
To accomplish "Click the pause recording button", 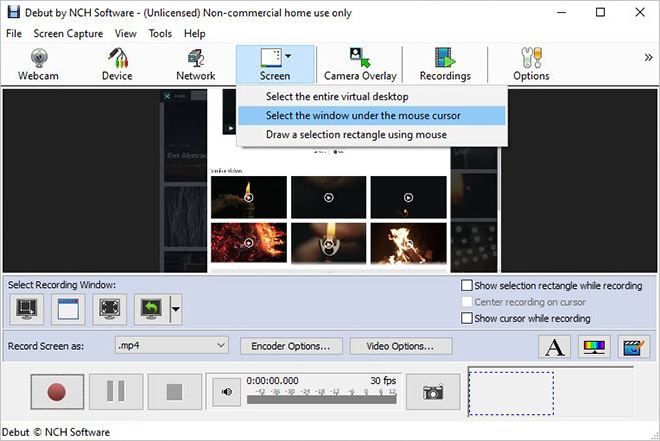I will (116, 392).
